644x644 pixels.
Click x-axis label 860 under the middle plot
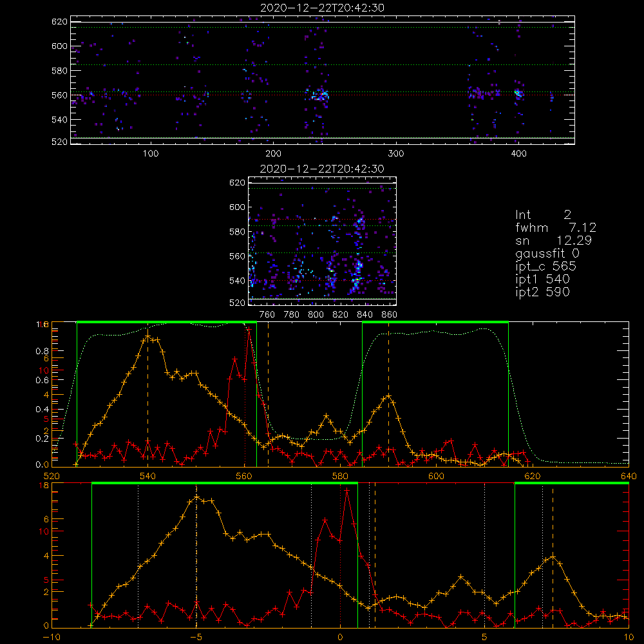[x=390, y=315]
